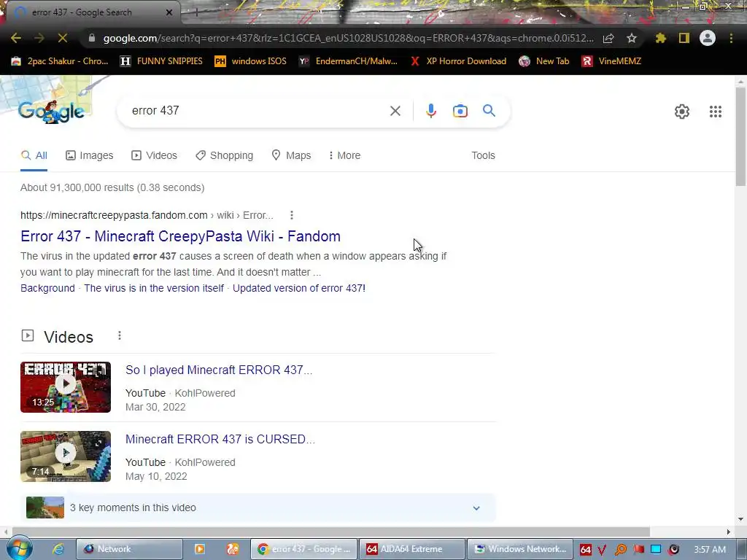This screenshot has width=747, height=560.
Task: Open a new browser tab
Action: click(x=196, y=12)
